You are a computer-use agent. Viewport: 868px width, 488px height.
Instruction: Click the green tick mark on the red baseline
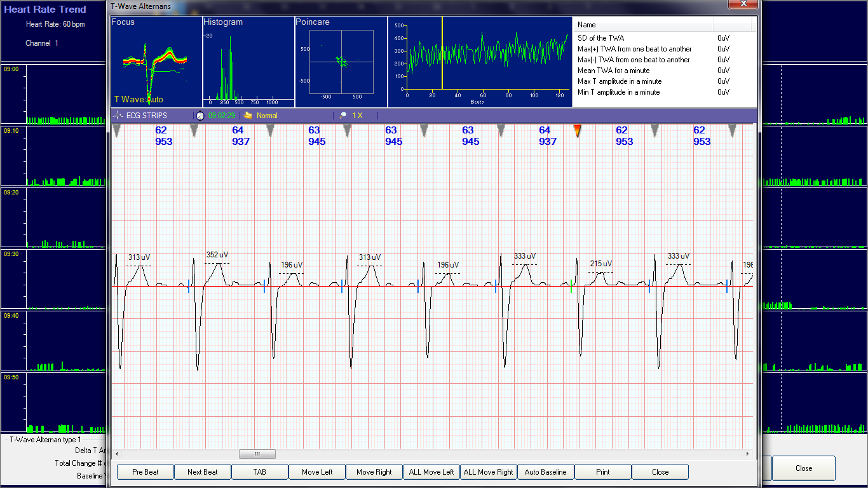tap(571, 286)
